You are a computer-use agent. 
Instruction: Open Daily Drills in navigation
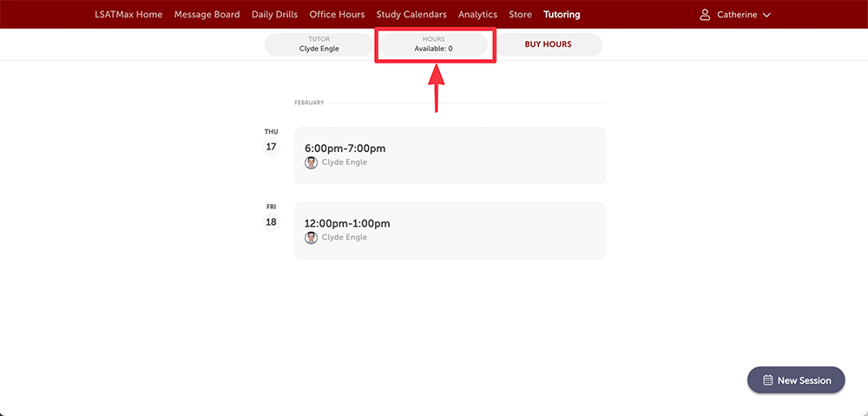click(x=274, y=15)
